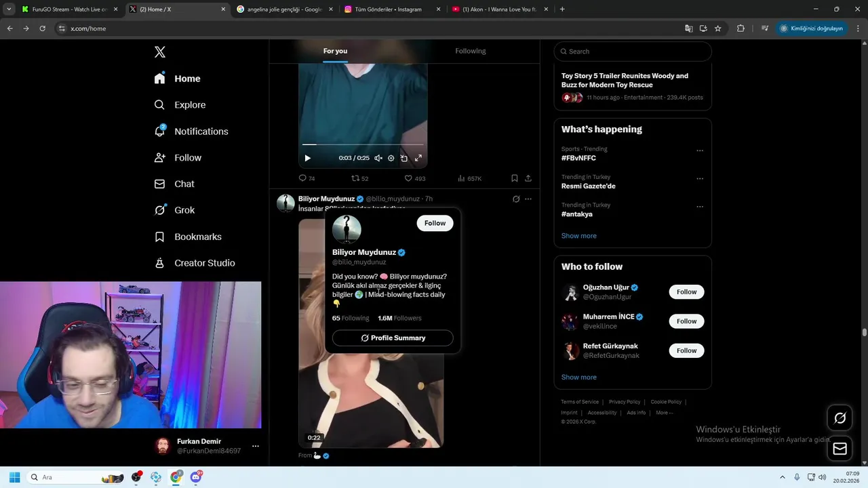Click the X logo in sidebar

click(160, 52)
